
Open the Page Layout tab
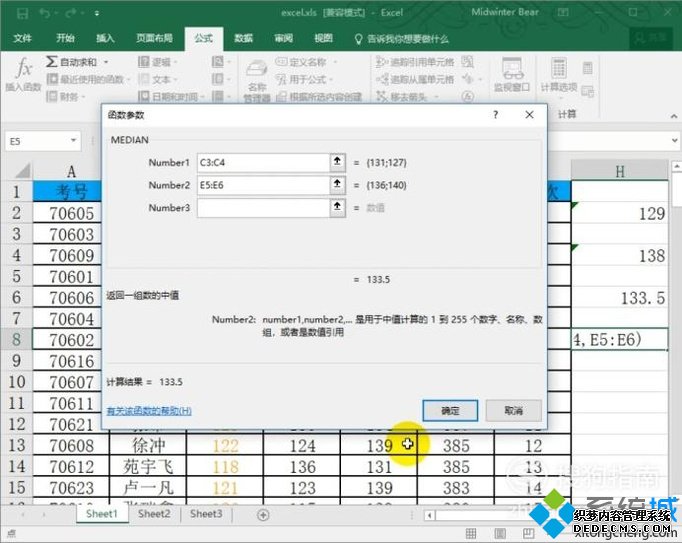coord(154,38)
